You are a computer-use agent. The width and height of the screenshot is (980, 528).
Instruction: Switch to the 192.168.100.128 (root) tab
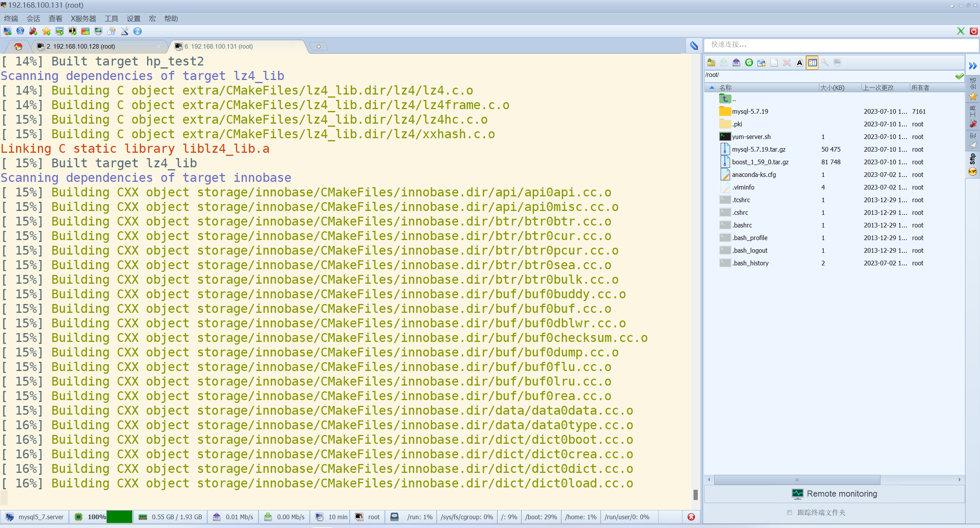click(x=80, y=46)
